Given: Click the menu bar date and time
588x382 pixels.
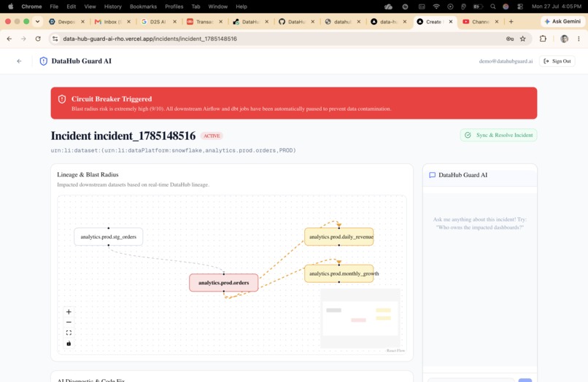Looking at the screenshot, I should (x=557, y=7).
